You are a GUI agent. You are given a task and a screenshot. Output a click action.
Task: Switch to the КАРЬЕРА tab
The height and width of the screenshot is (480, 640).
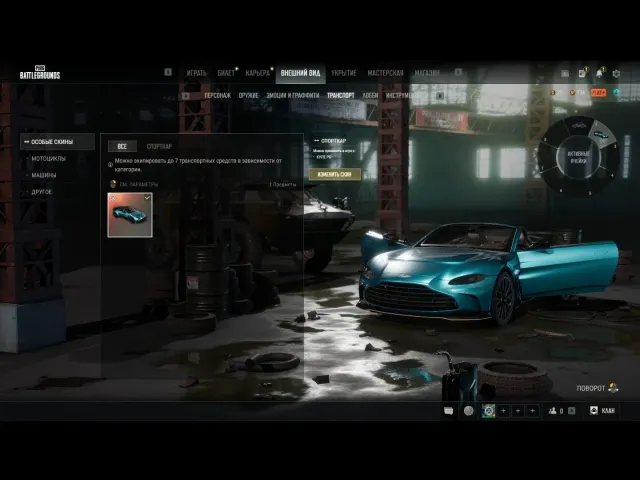[x=258, y=73]
